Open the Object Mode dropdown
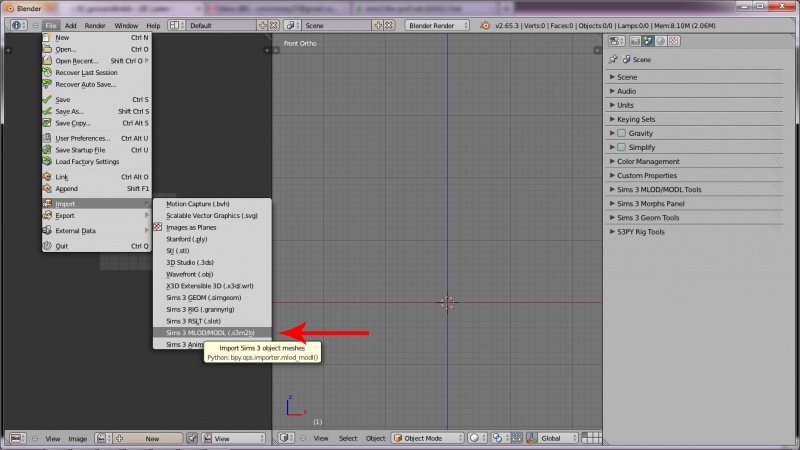Viewport: 800px width, 450px height. click(x=428, y=438)
